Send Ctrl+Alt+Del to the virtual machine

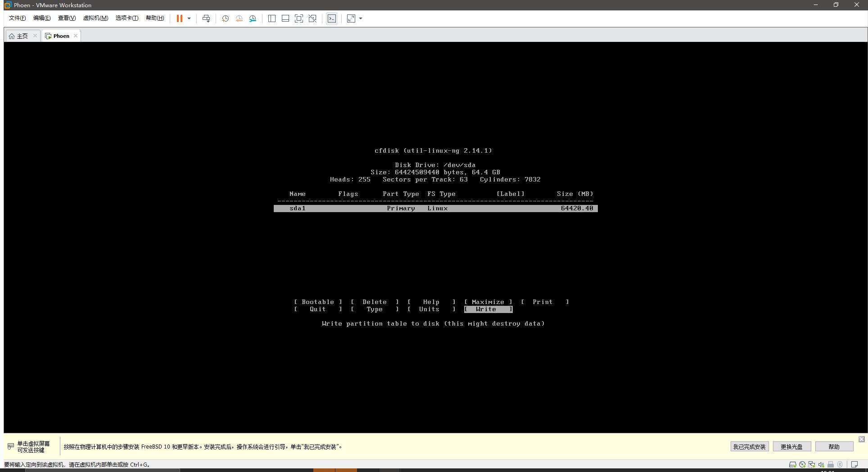click(206, 18)
